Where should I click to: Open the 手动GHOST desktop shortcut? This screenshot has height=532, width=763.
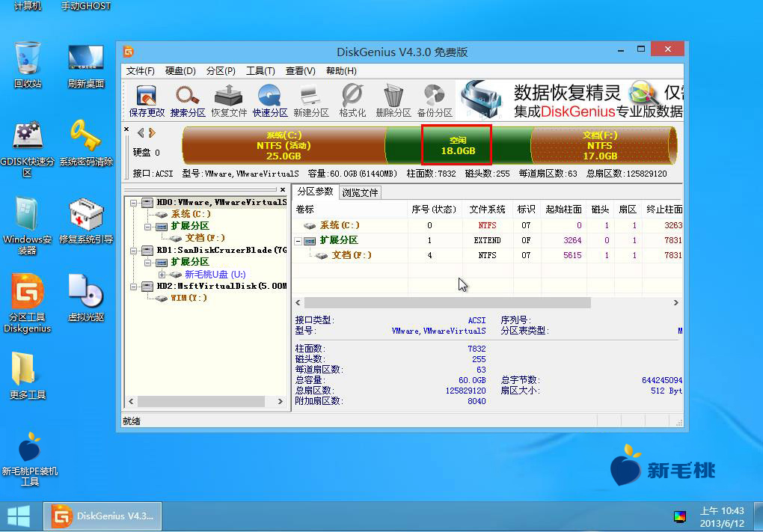[85, 6]
